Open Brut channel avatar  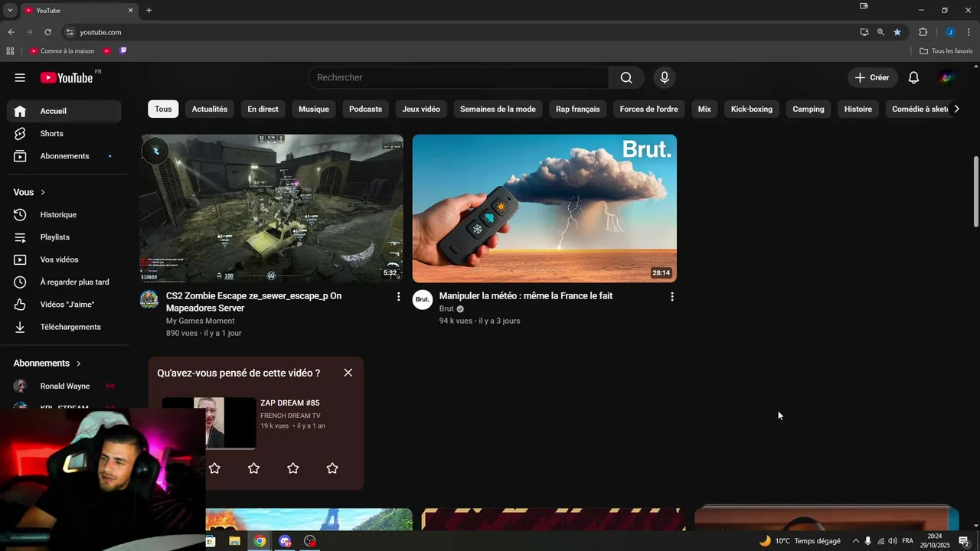(423, 299)
